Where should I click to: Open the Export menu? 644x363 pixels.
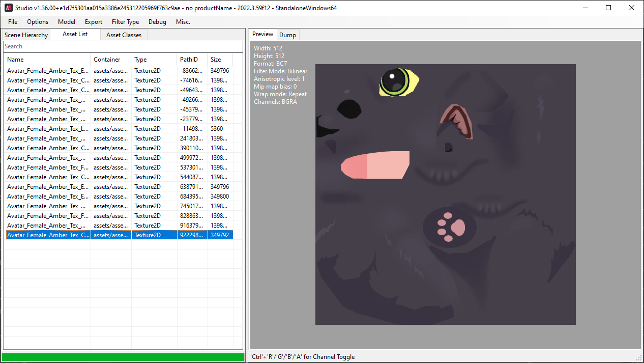(94, 22)
